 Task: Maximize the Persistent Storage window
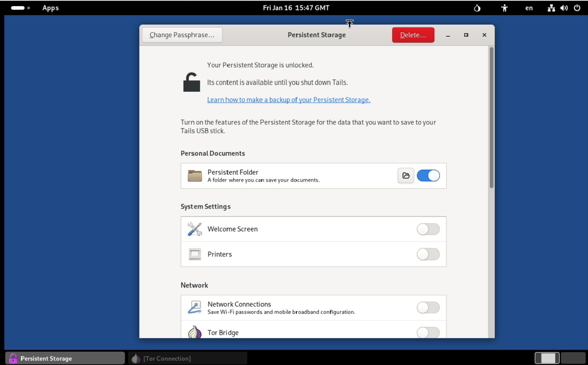coord(466,35)
